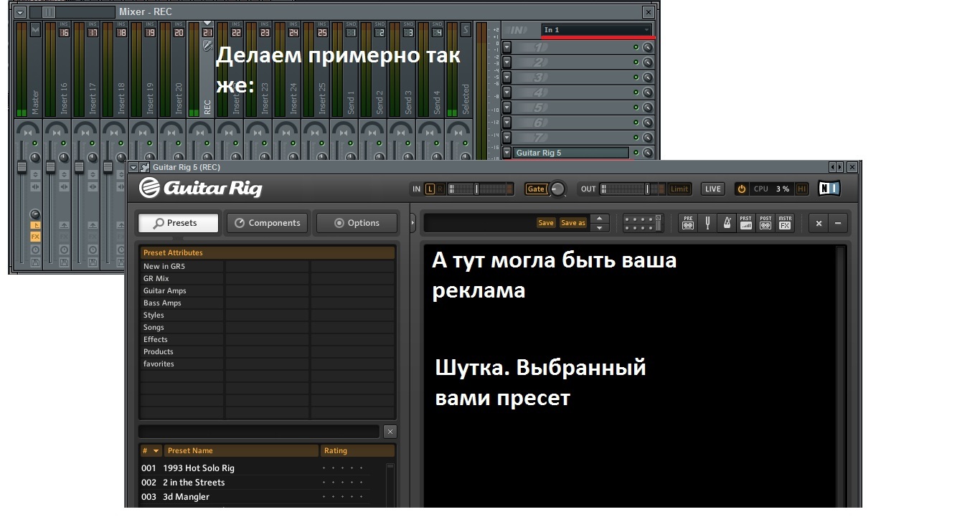The width and height of the screenshot is (980, 522).
Task: Toggle the Gate noise gate button
Action: pos(536,189)
